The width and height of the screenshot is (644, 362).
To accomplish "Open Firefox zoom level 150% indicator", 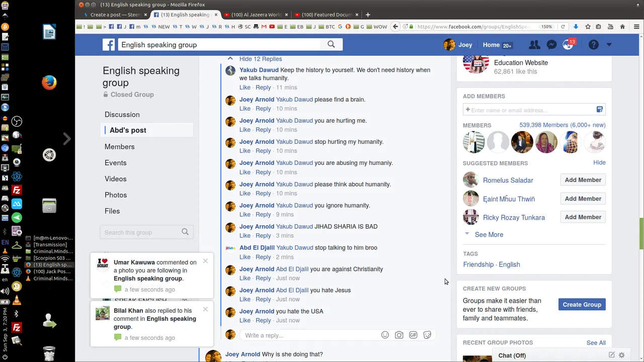I will coord(546,27).
